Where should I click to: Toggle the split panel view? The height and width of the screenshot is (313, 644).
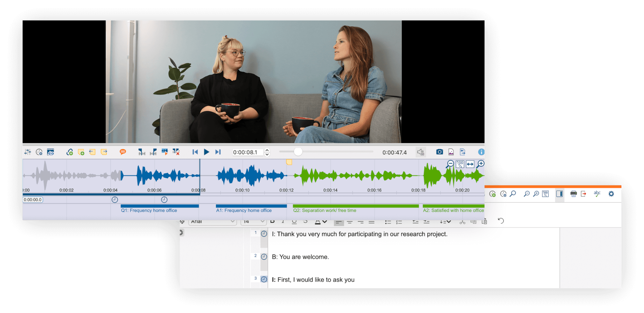560,194
